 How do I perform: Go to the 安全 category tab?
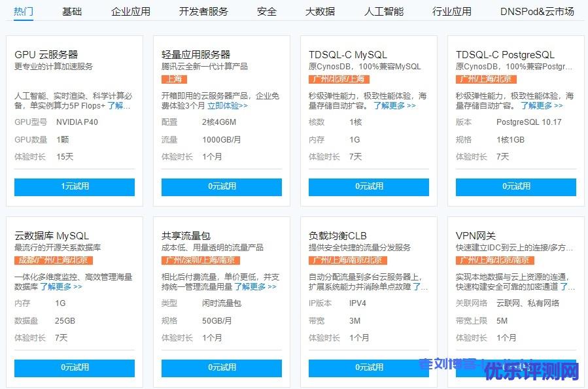pos(266,11)
